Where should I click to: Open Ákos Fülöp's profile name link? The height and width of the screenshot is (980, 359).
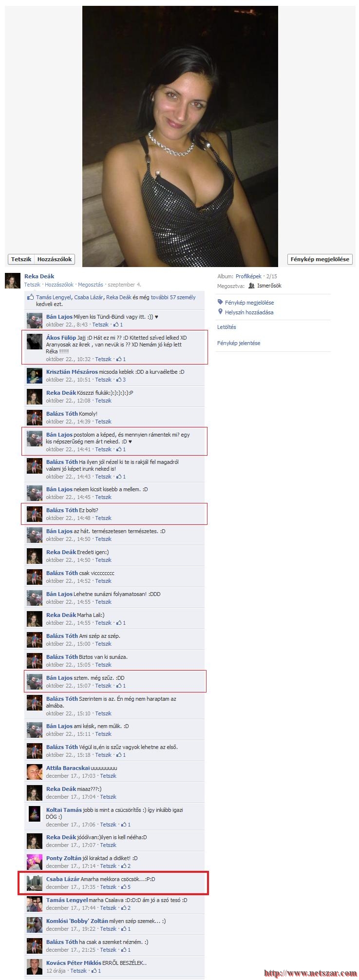pyautogui.click(x=61, y=338)
